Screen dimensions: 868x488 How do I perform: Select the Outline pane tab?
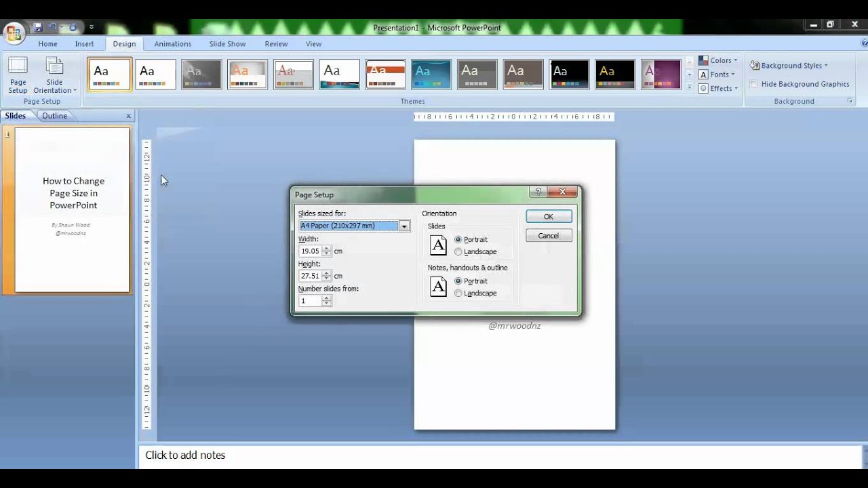[x=54, y=116]
